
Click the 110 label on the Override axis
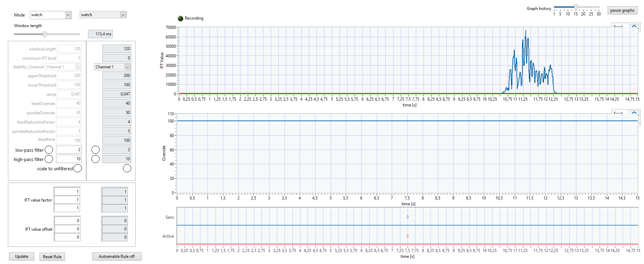pos(171,114)
